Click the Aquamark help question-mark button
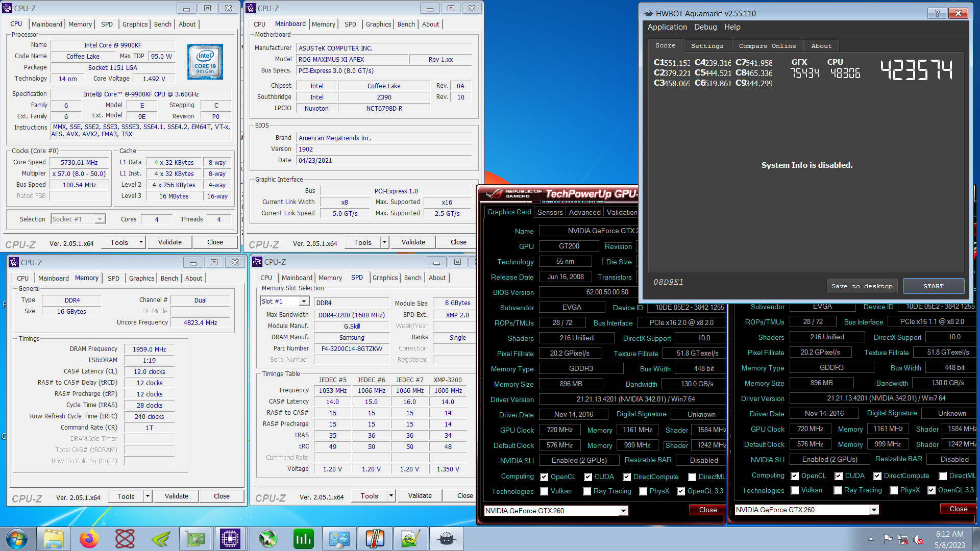Screen dimensions: 980x551 (937, 13)
